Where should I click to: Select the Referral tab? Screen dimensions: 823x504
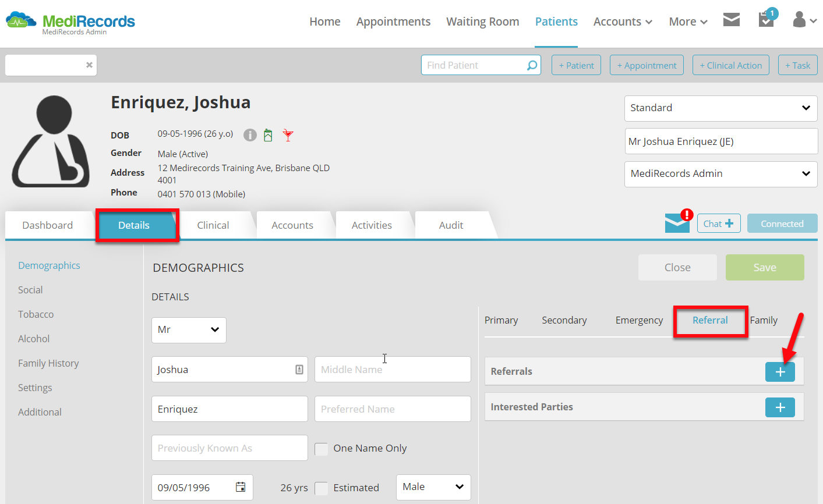tap(710, 320)
